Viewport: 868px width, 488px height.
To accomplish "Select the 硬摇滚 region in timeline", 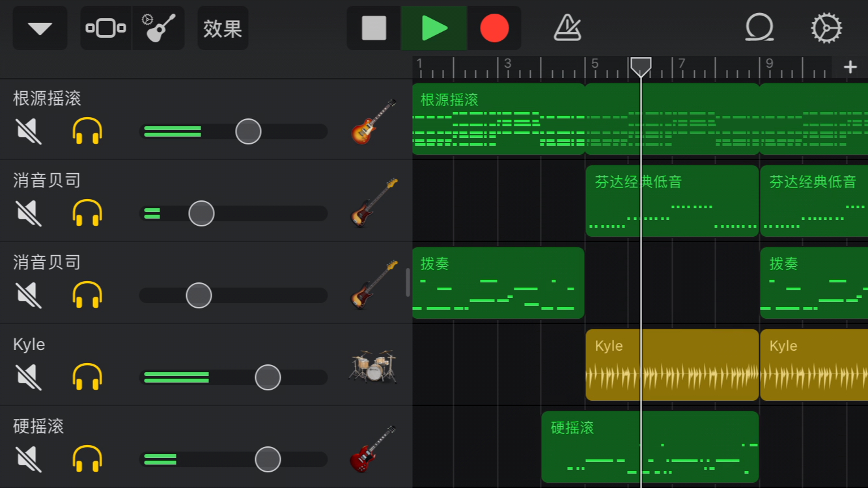I will [x=650, y=447].
